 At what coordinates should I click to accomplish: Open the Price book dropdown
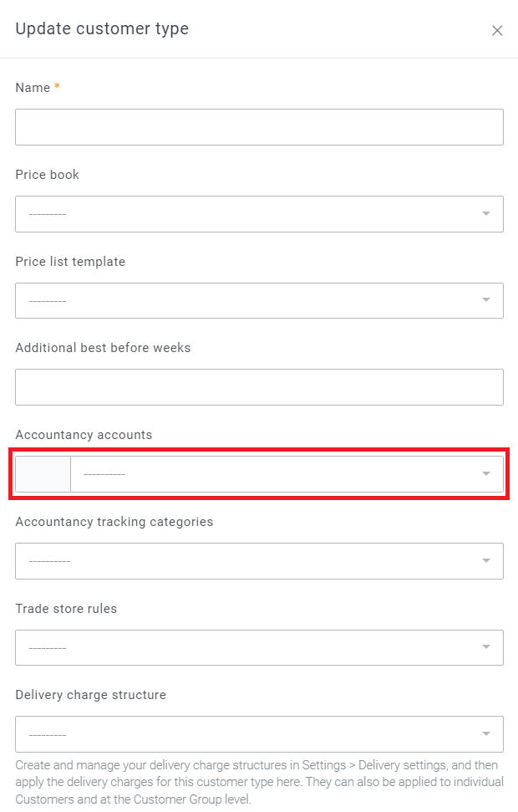251,214
